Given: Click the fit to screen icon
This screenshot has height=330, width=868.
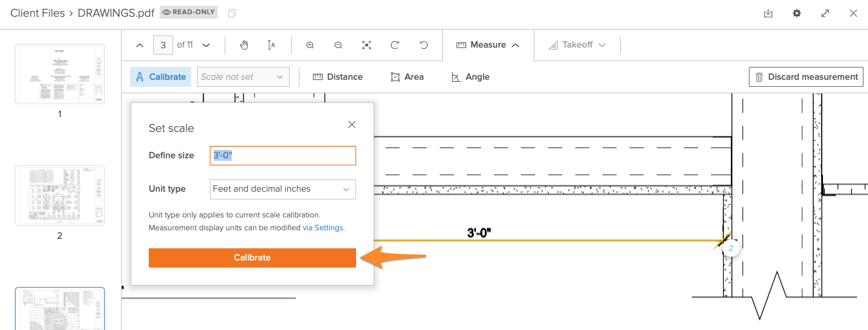Looking at the screenshot, I should point(366,45).
